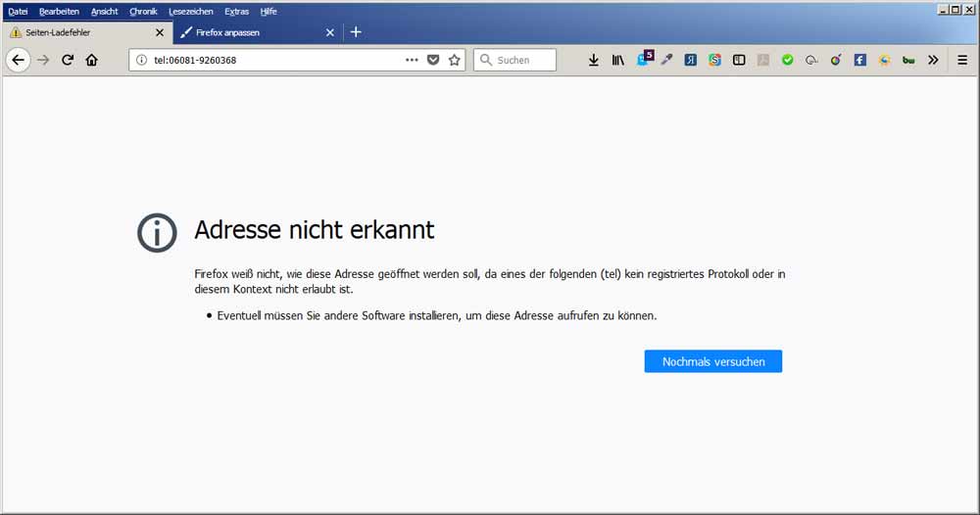
Task: Click the 'Eventuell müssen Sie andere Software' bullet text
Action: click(437, 316)
